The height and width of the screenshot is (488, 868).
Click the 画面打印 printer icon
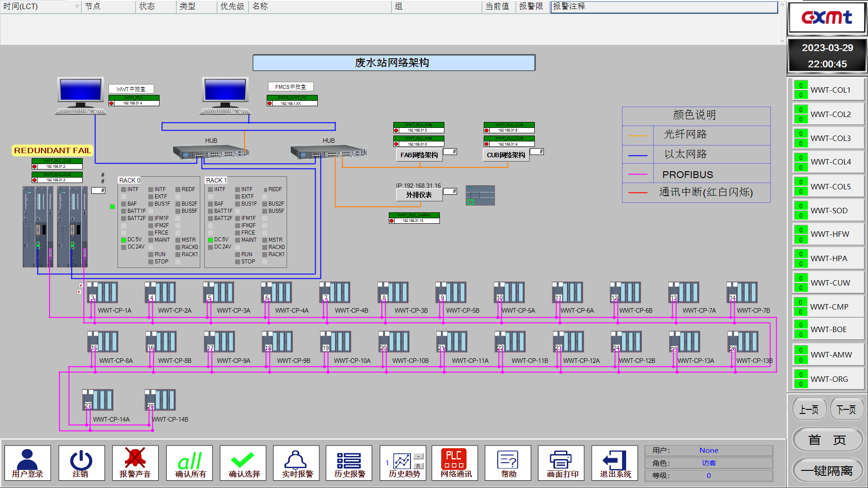coord(561,463)
